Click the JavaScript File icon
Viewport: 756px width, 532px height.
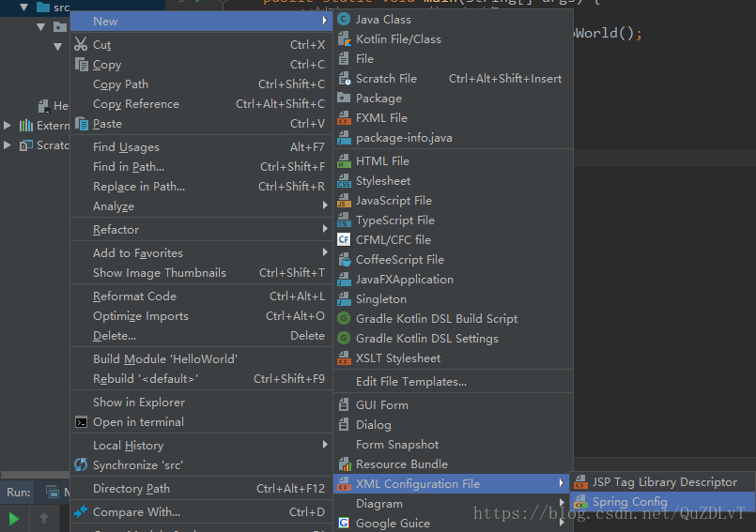344,201
